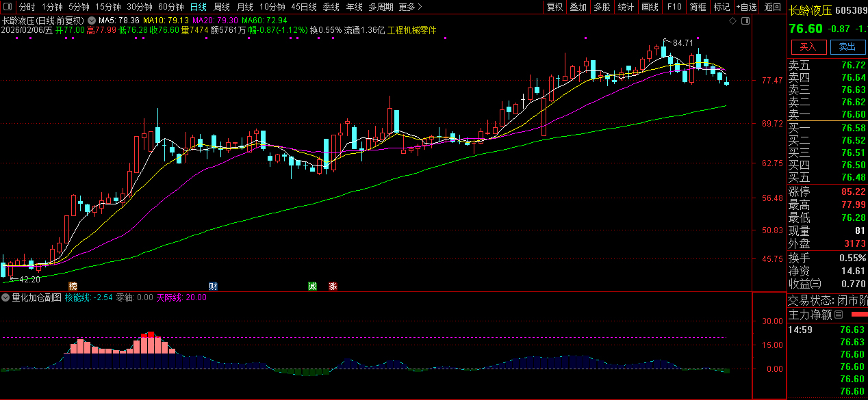Screen dimensions: 868x400
Task: Click the red 买入 buy button
Action: (808, 46)
